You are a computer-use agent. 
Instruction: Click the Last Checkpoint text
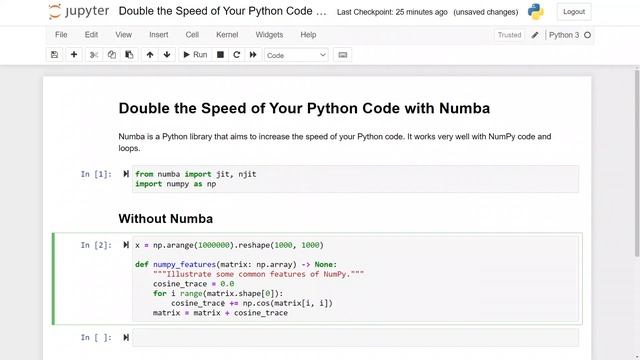(x=392, y=12)
